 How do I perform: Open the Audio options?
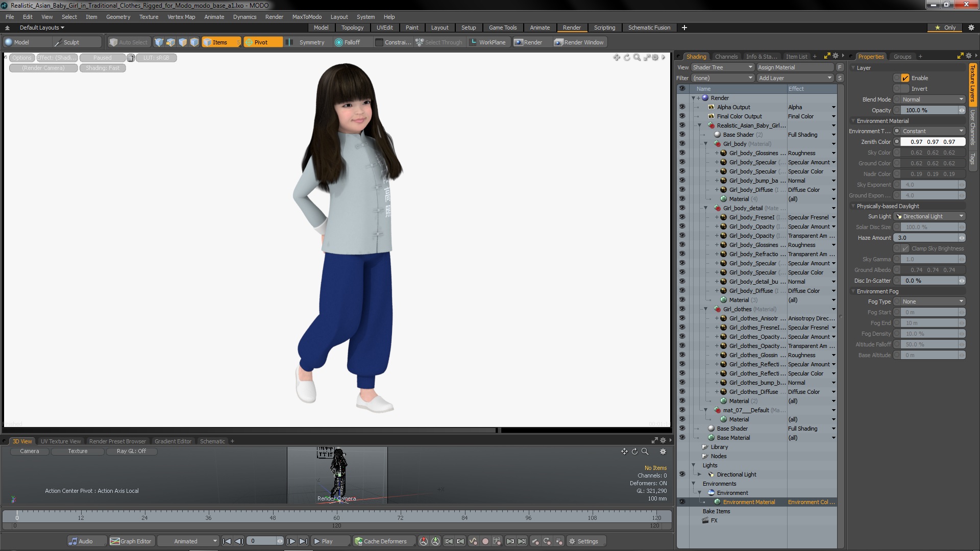tap(87, 541)
